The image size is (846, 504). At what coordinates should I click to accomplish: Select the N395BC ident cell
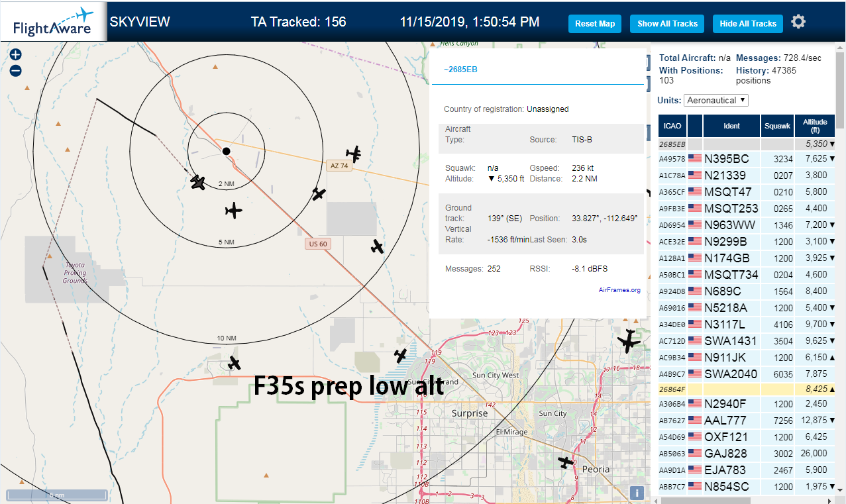tap(731, 158)
